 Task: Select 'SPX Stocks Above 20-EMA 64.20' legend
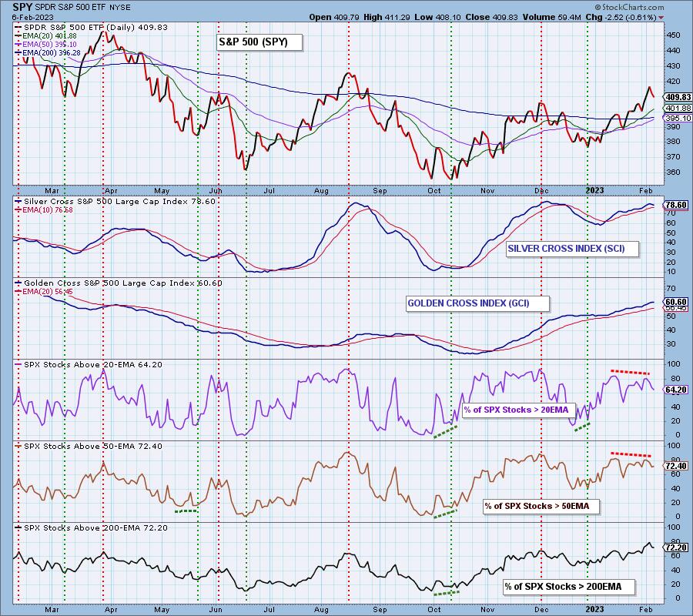click(89, 365)
